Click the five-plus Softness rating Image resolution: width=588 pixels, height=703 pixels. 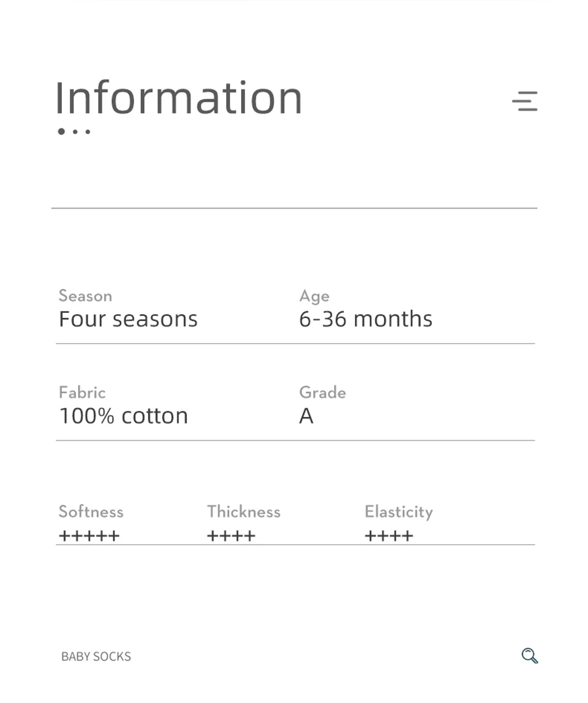coord(89,536)
